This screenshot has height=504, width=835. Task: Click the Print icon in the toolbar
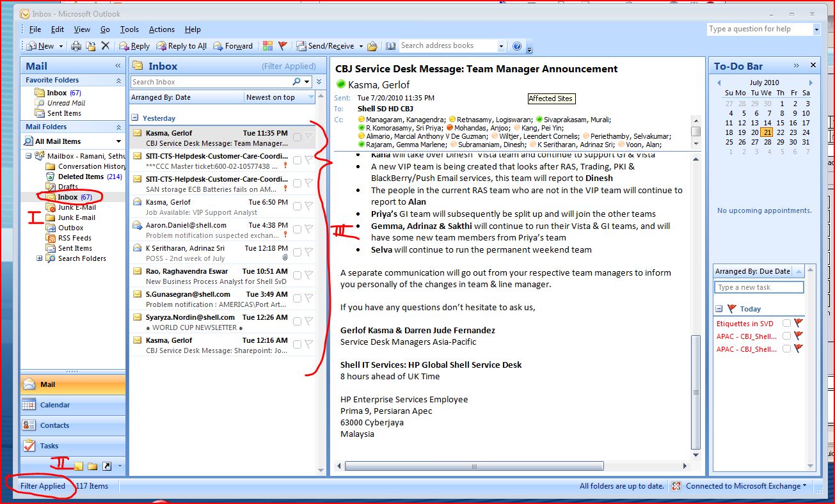pyautogui.click(x=76, y=46)
